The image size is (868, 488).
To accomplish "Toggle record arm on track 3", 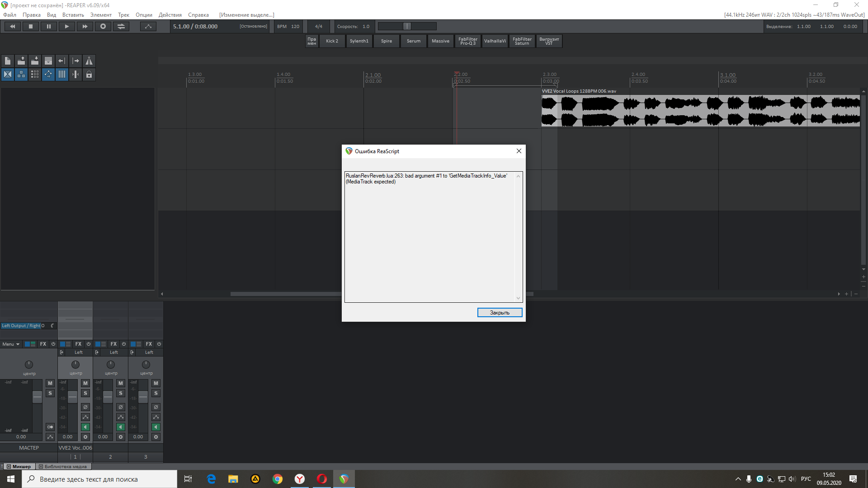I will click(156, 437).
